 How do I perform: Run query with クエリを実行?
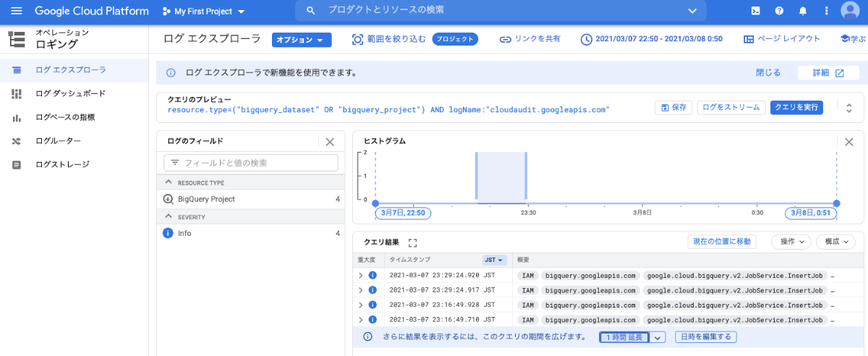796,107
